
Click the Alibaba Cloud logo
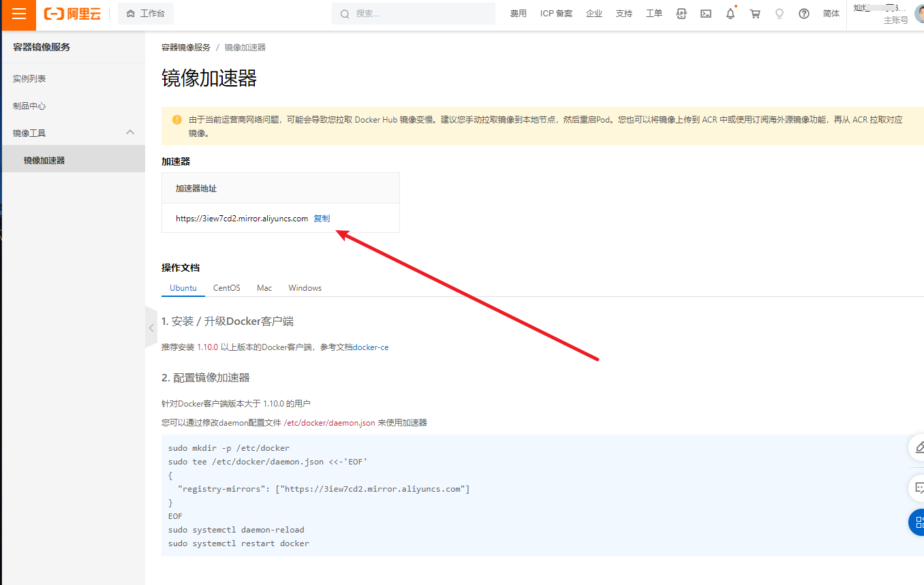point(72,14)
